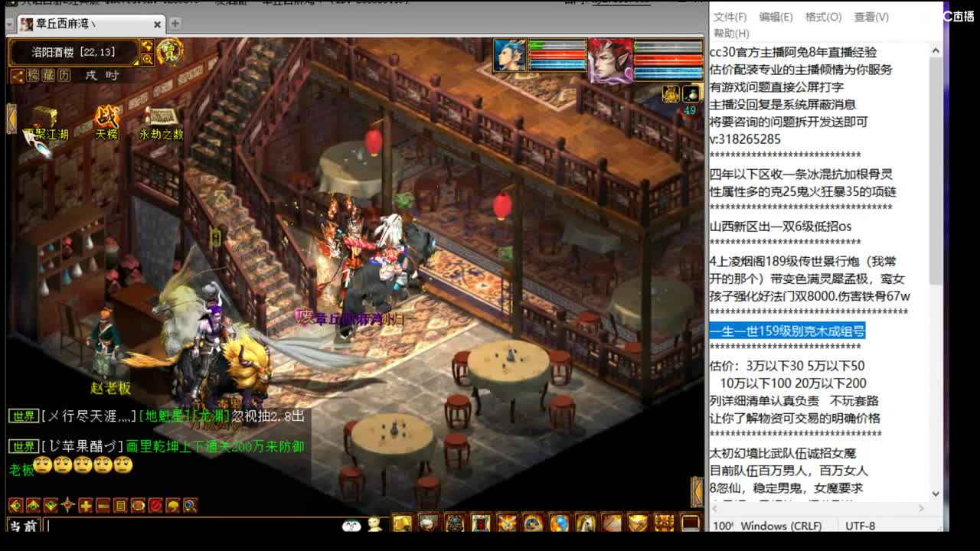Click the 地魁星 link in world chat
Image resolution: width=980 pixels, height=551 pixels.
pyautogui.click(x=162, y=416)
